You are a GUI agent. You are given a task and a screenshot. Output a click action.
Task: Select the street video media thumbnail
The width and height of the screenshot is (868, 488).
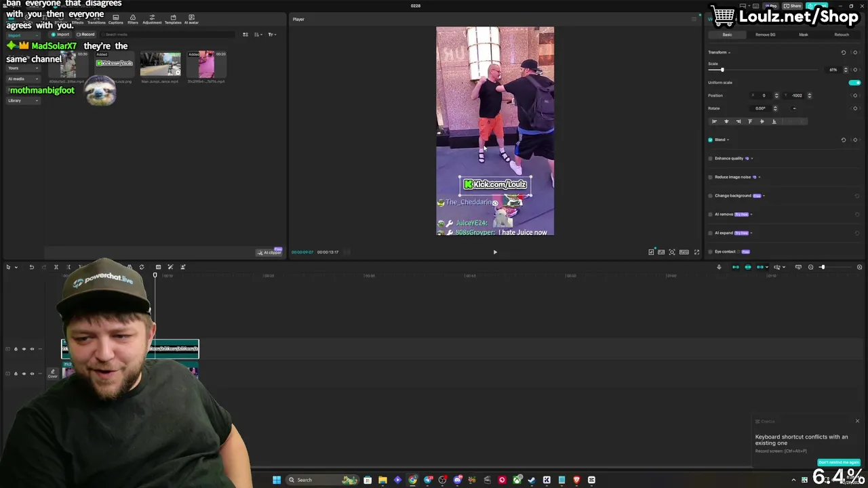[161, 65]
